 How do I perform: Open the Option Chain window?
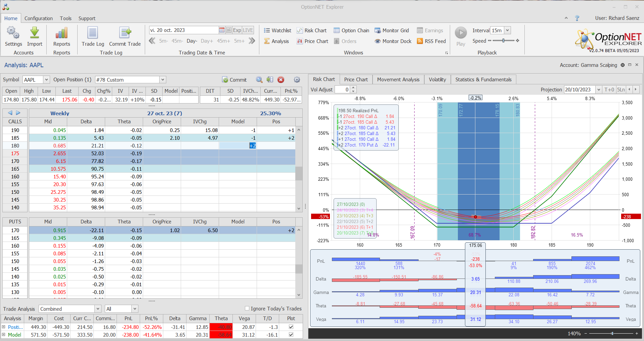[x=351, y=31]
